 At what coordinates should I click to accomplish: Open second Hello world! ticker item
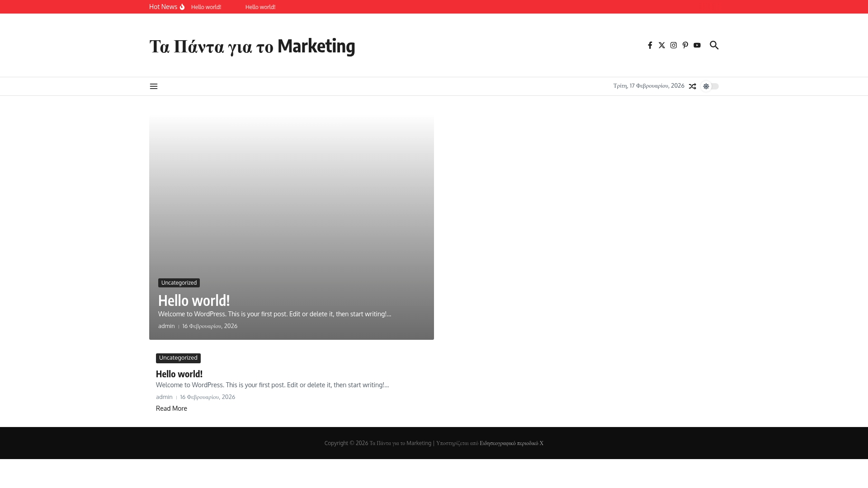(260, 7)
